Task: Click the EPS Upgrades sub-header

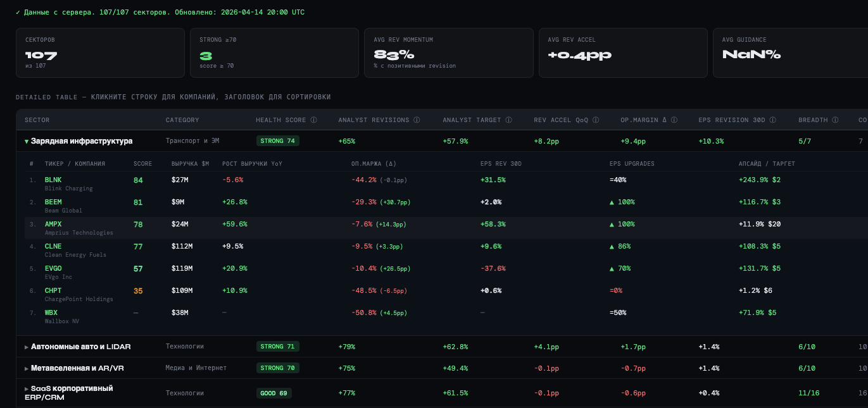Action: 632,163
